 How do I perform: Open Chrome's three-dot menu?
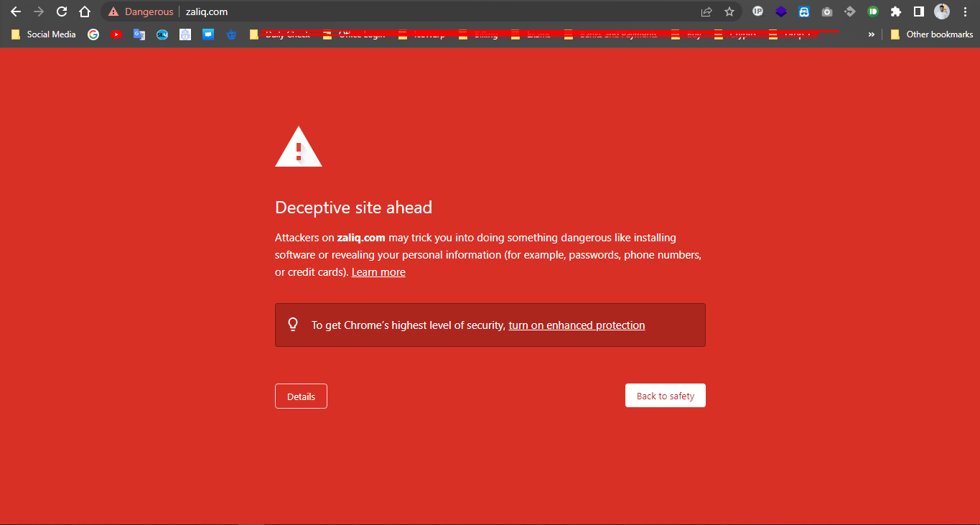[x=965, y=11]
